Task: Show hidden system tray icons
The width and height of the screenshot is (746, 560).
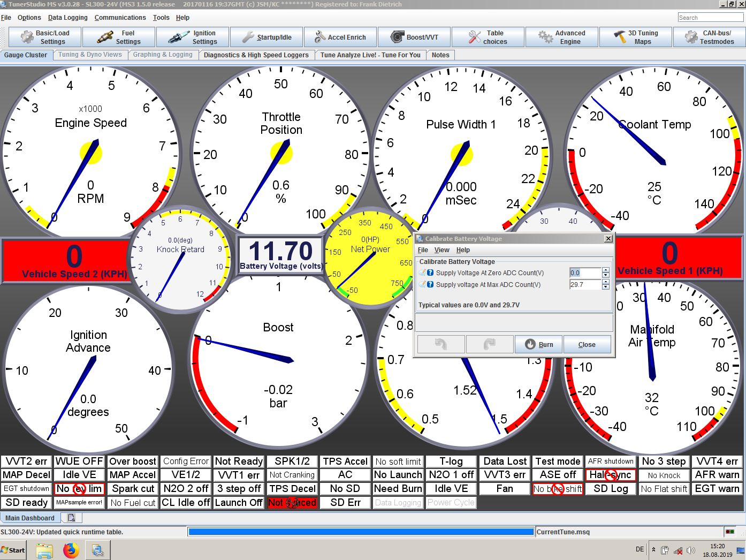Action: click(x=653, y=550)
